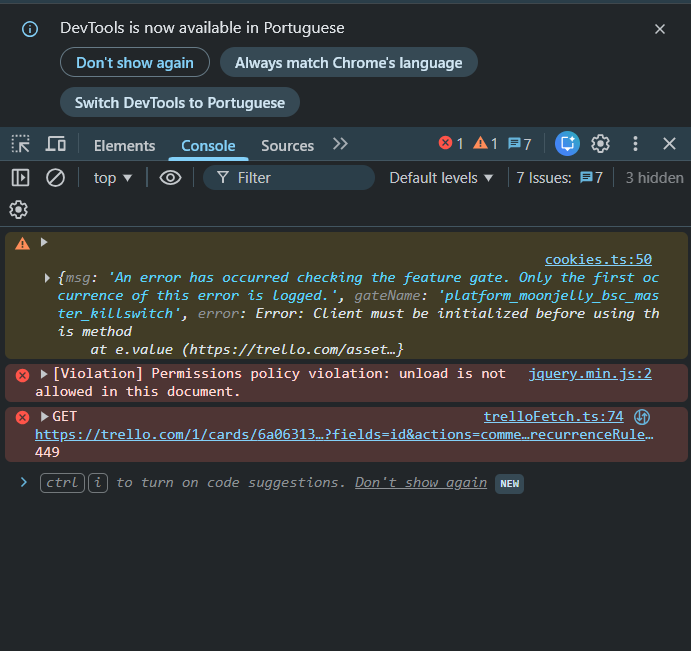The image size is (691, 651).
Task: Clear console with the circle-slash icon
Action: (x=56, y=178)
